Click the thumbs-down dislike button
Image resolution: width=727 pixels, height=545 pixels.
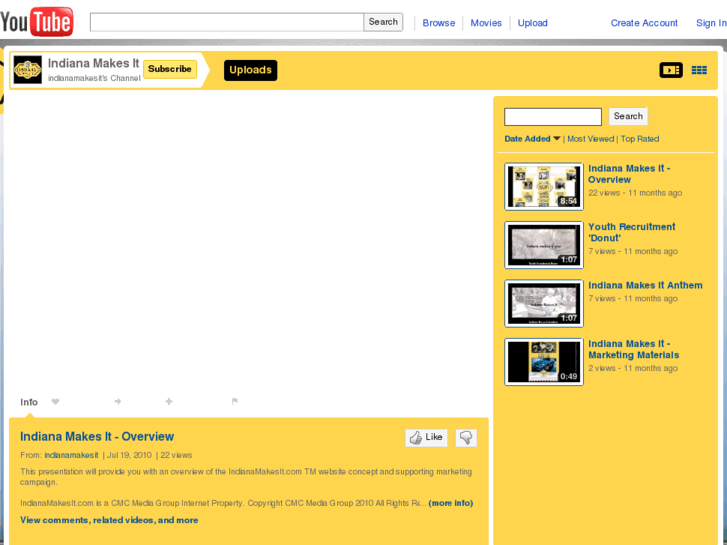tap(466, 437)
